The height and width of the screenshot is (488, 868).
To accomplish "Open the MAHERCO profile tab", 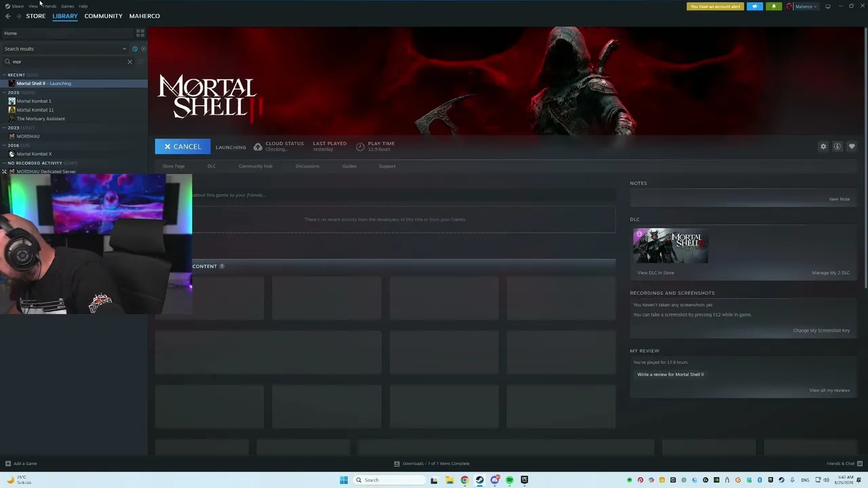I will 144,16.
